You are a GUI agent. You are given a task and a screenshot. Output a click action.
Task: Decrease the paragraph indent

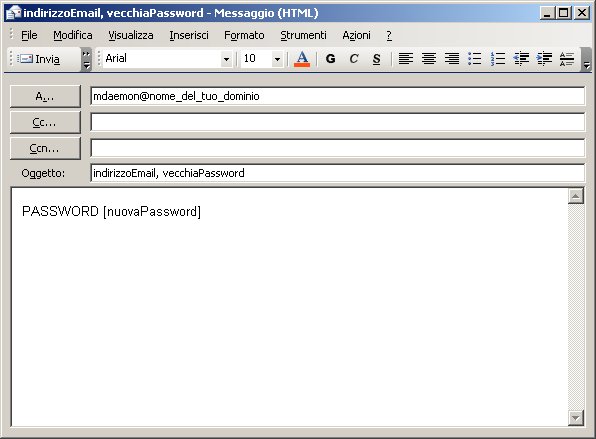[x=521, y=59]
